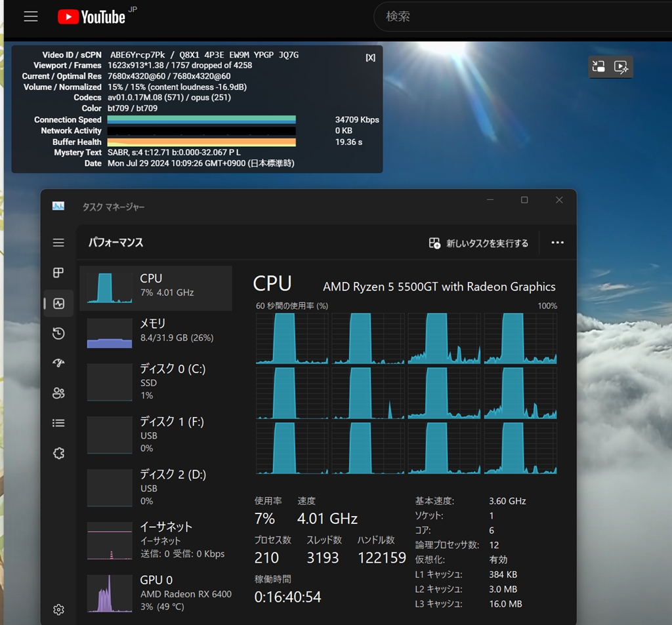Open the YouTube hamburger guide menu
The height and width of the screenshot is (625, 672).
[30, 16]
